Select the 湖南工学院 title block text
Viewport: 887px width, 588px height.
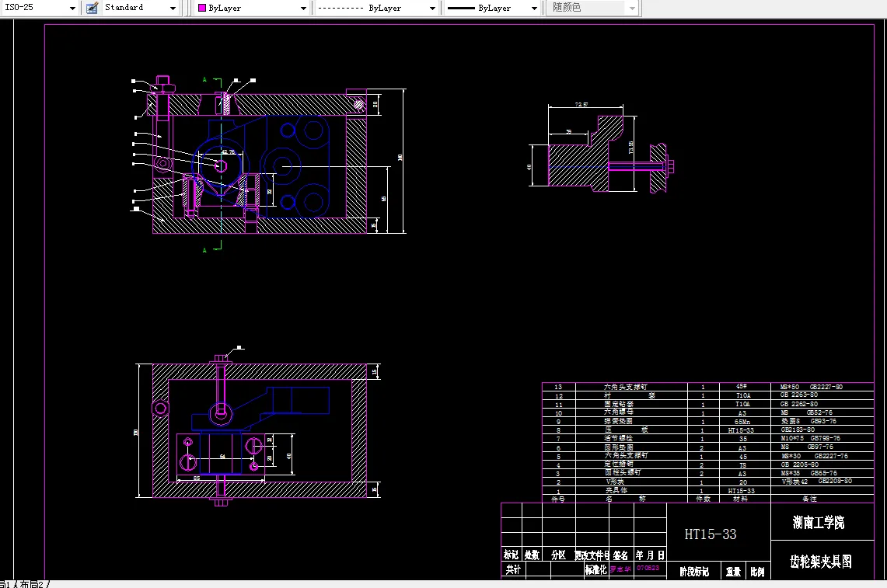(819, 523)
